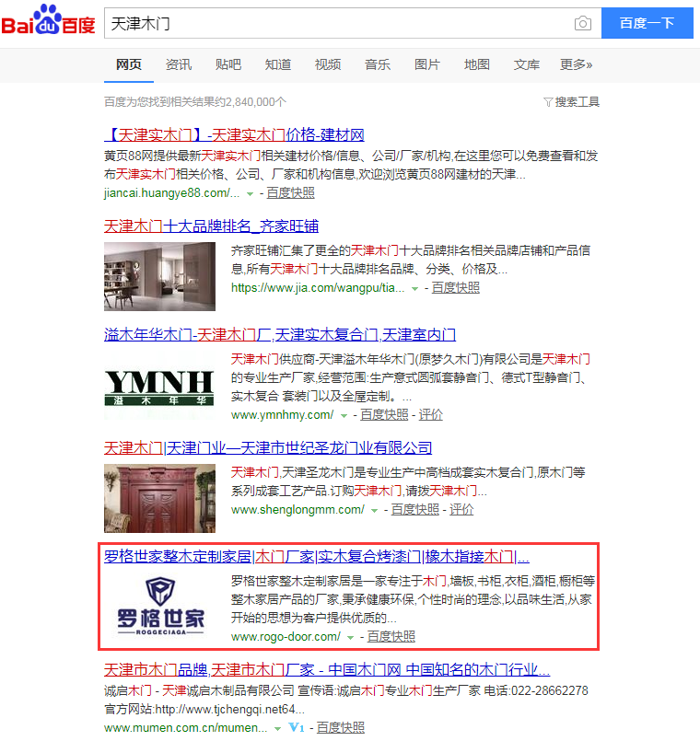Image resolution: width=700 pixels, height=741 pixels.
Task: Open 百度快照 for jia.com result
Action: click(456, 288)
